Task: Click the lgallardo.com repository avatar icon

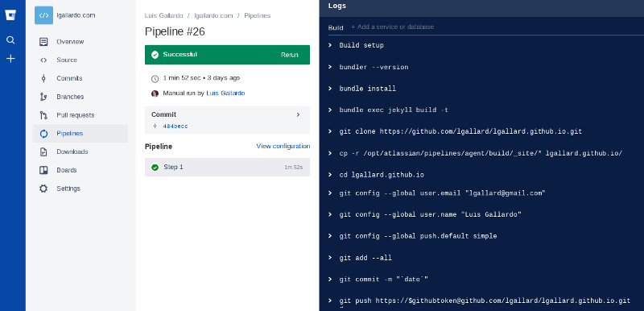Action: coord(43,15)
